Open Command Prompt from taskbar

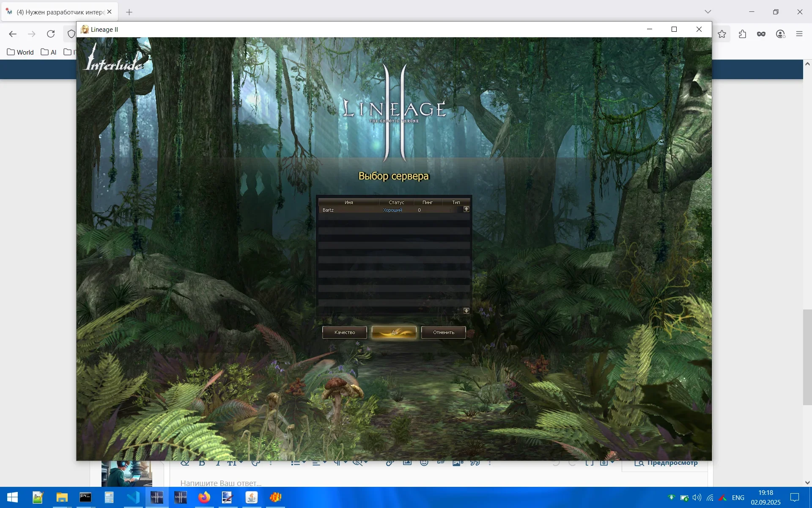85,497
